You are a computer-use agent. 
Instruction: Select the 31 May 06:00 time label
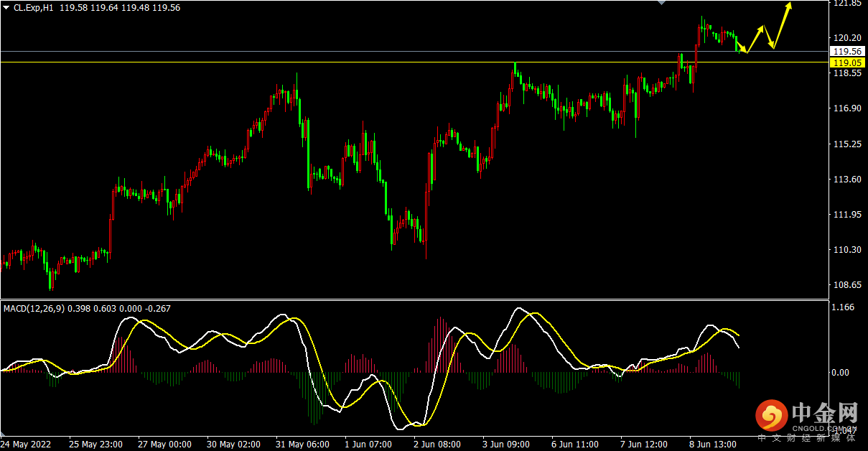[302, 445]
